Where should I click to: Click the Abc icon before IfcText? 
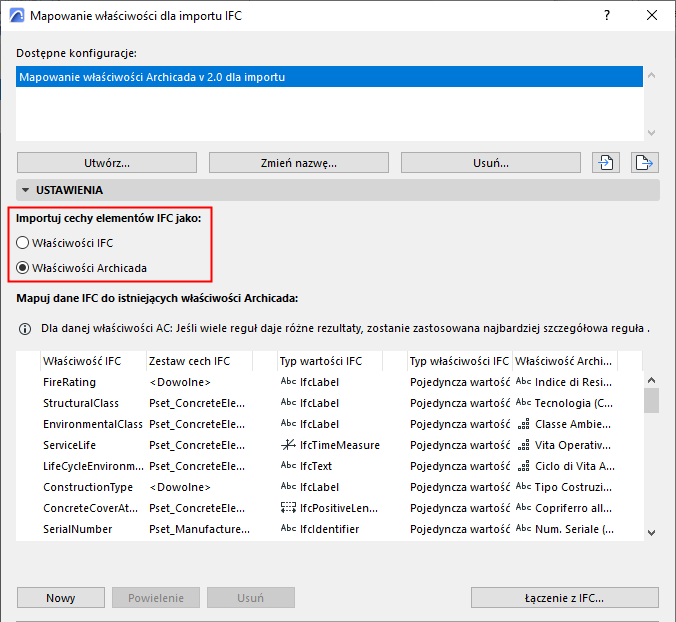(288, 465)
